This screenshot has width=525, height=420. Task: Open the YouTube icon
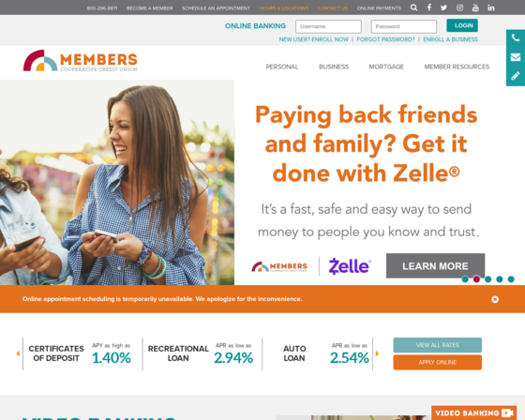475,7
